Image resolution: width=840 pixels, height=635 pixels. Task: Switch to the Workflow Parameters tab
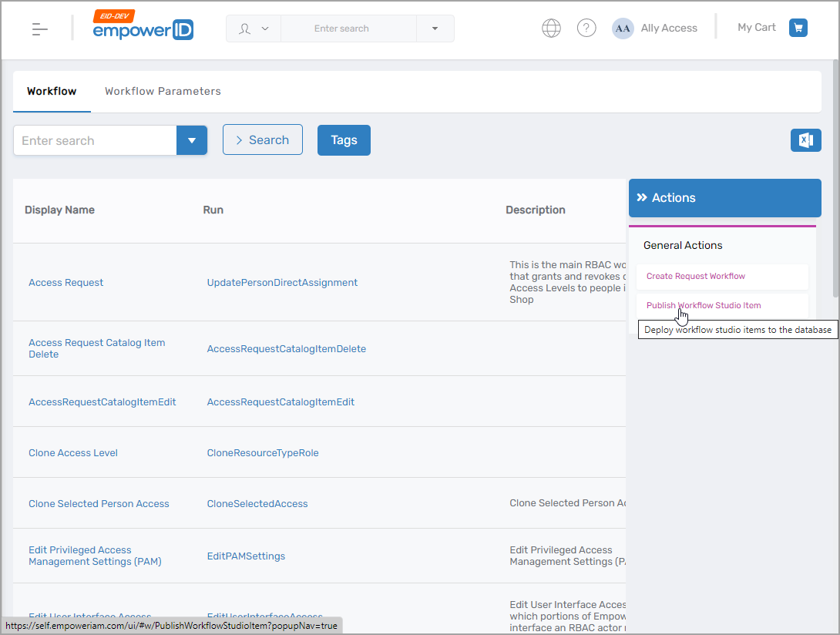click(x=163, y=91)
